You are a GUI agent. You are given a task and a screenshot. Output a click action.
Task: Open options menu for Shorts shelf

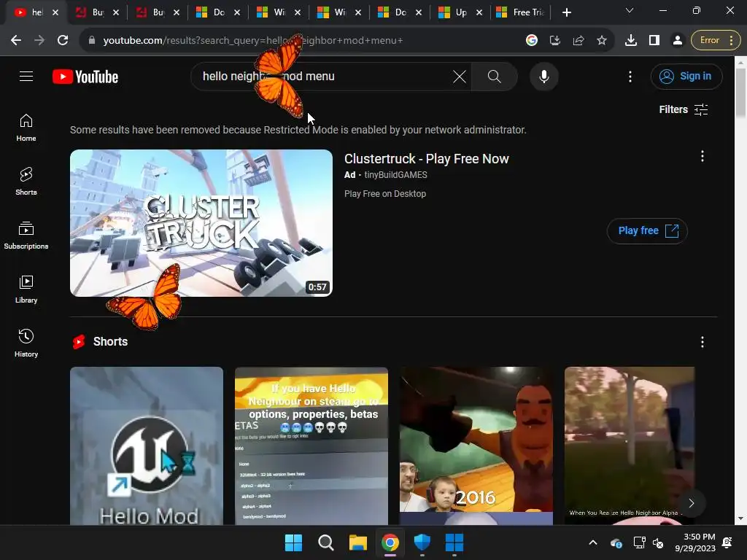702,342
